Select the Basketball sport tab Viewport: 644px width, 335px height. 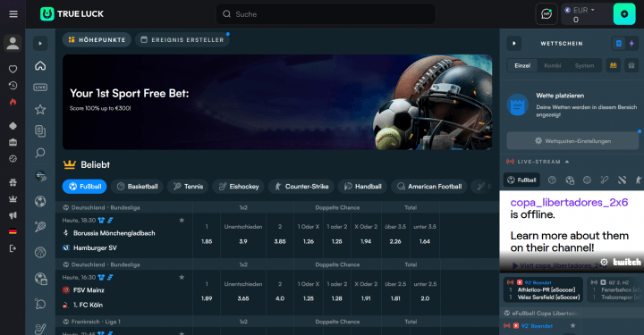pos(137,186)
